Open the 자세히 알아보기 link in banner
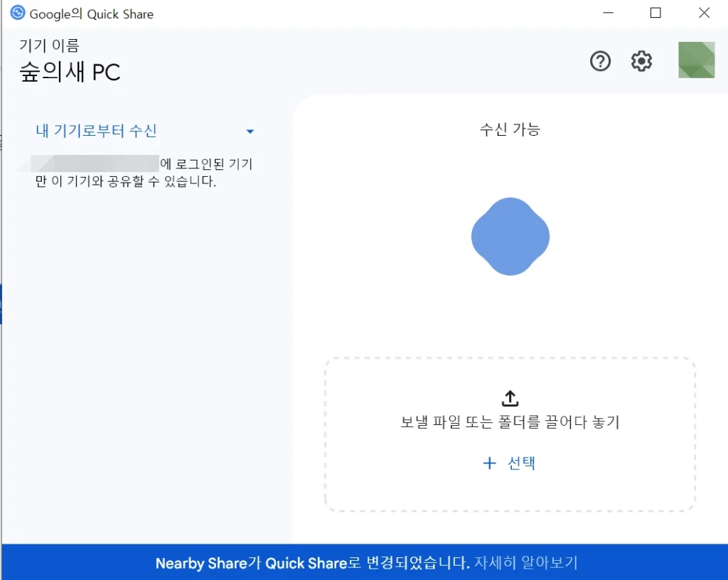The height and width of the screenshot is (580, 728). (525, 563)
